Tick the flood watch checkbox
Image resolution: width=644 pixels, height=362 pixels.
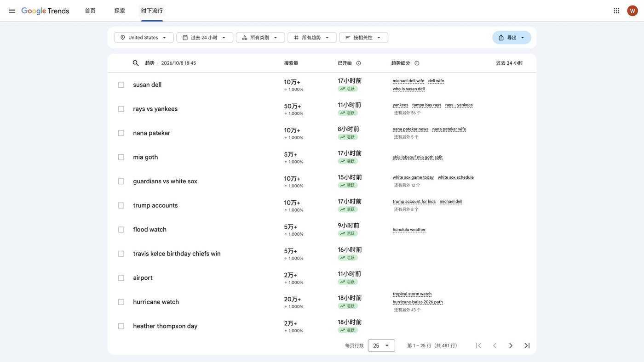click(x=121, y=230)
